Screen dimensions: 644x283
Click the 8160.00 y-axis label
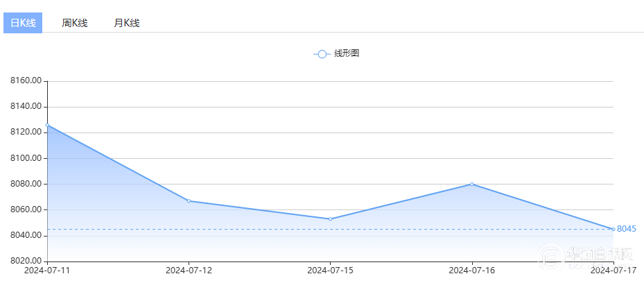point(25,81)
